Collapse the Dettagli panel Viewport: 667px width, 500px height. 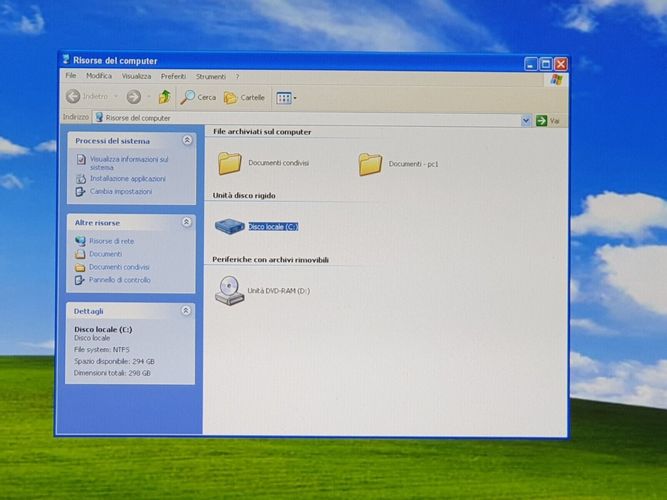(186, 311)
